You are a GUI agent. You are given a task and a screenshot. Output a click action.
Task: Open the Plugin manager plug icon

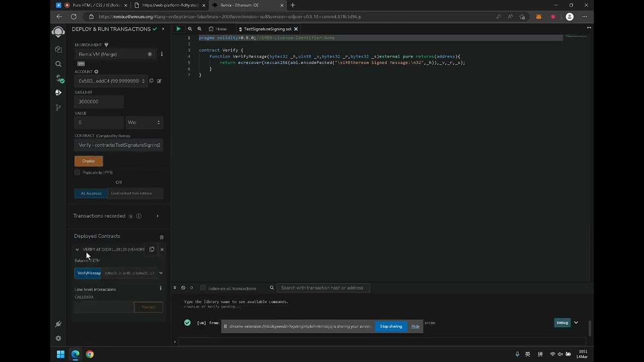click(x=58, y=324)
